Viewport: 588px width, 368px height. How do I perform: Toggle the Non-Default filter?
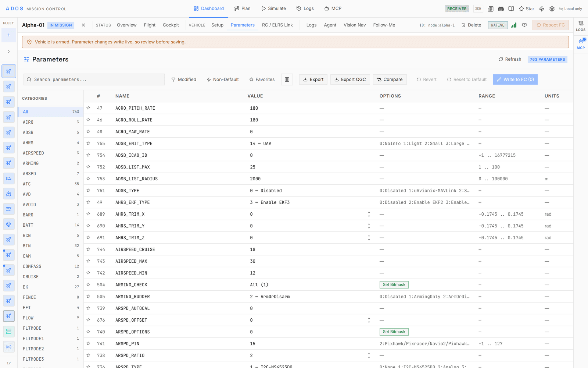click(223, 79)
